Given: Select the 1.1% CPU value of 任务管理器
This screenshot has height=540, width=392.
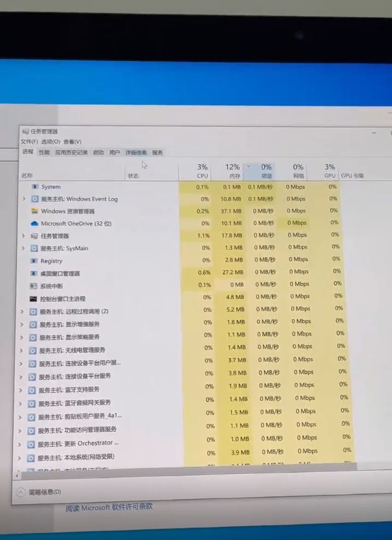Looking at the screenshot, I should coord(203,236).
